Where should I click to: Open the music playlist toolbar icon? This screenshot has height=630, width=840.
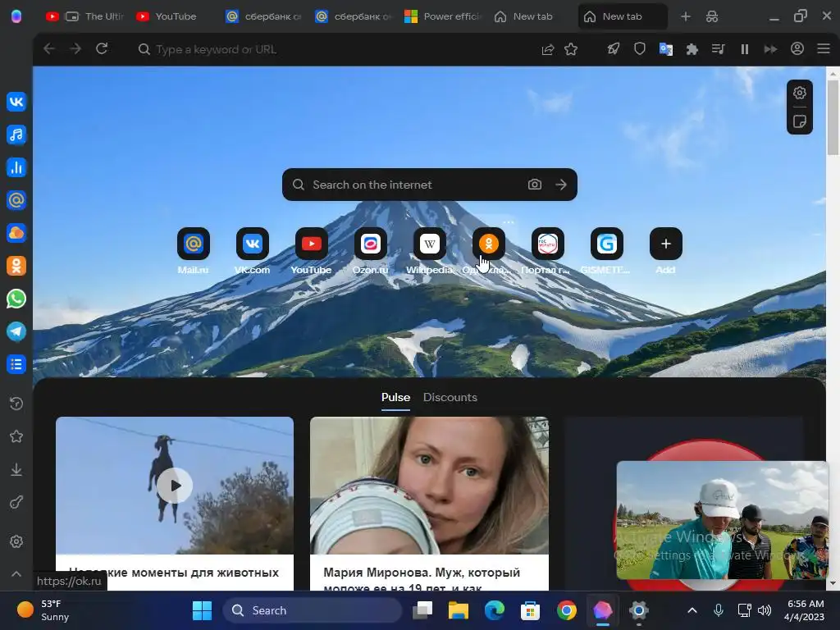719,49
